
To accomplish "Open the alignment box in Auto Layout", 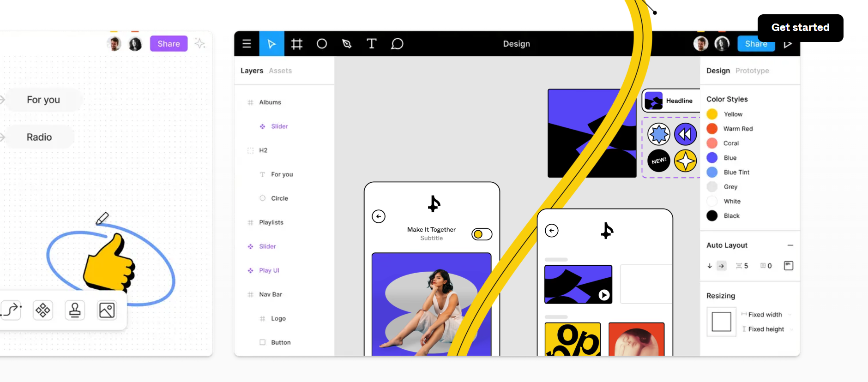I will [789, 266].
